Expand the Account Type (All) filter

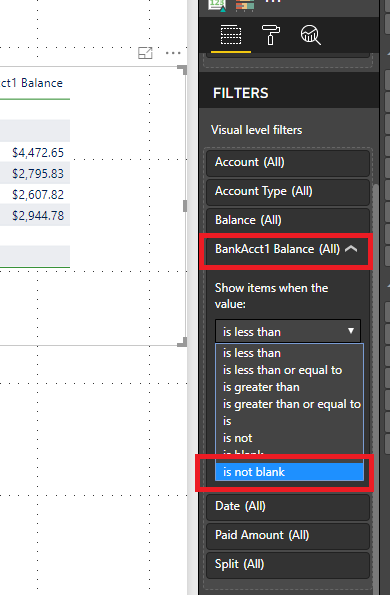[x=288, y=192]
